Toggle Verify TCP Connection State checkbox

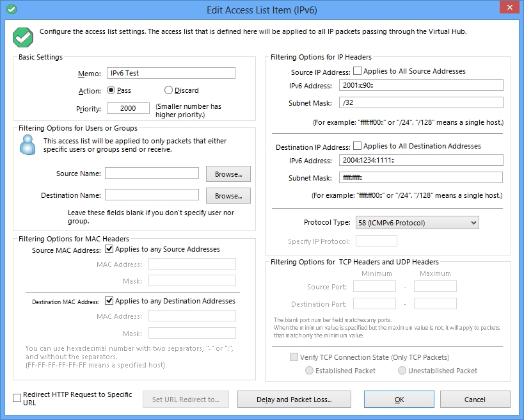point(294,357)
